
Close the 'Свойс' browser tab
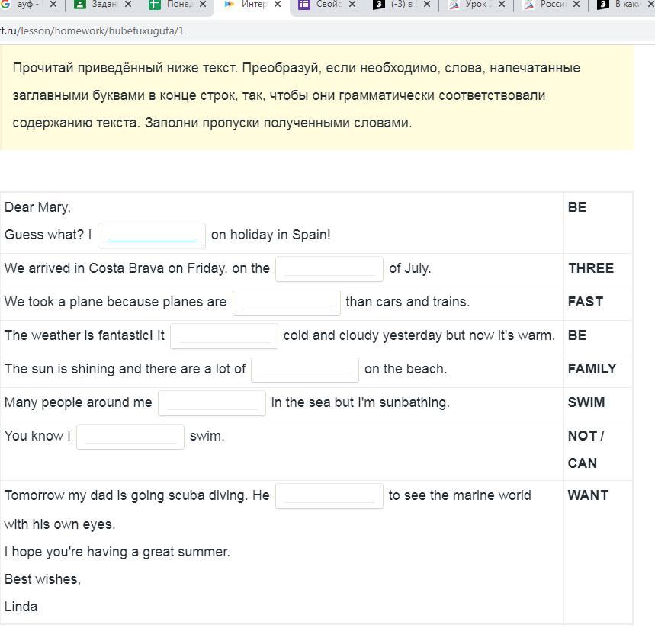point(352,5)
